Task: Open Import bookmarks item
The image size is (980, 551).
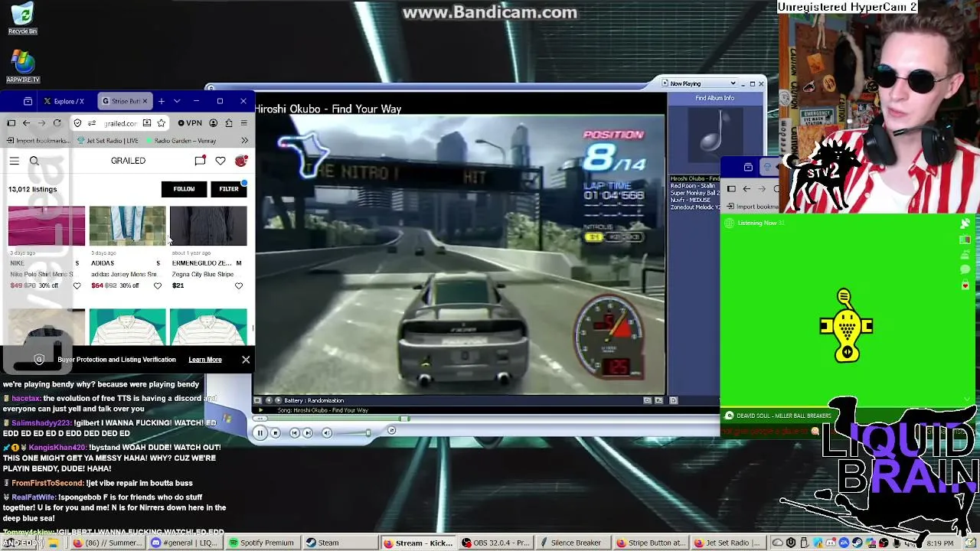Action: (38, 141)
